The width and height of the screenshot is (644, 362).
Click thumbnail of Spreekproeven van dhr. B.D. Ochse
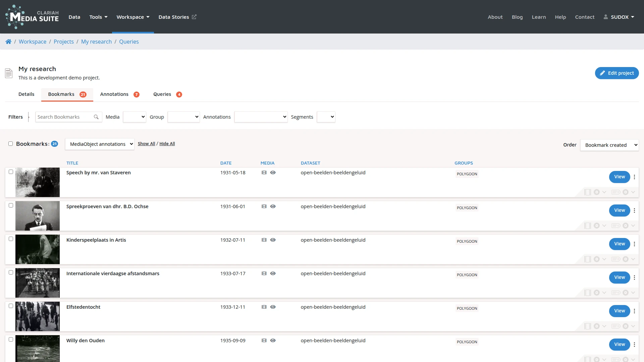click(38, 216)
